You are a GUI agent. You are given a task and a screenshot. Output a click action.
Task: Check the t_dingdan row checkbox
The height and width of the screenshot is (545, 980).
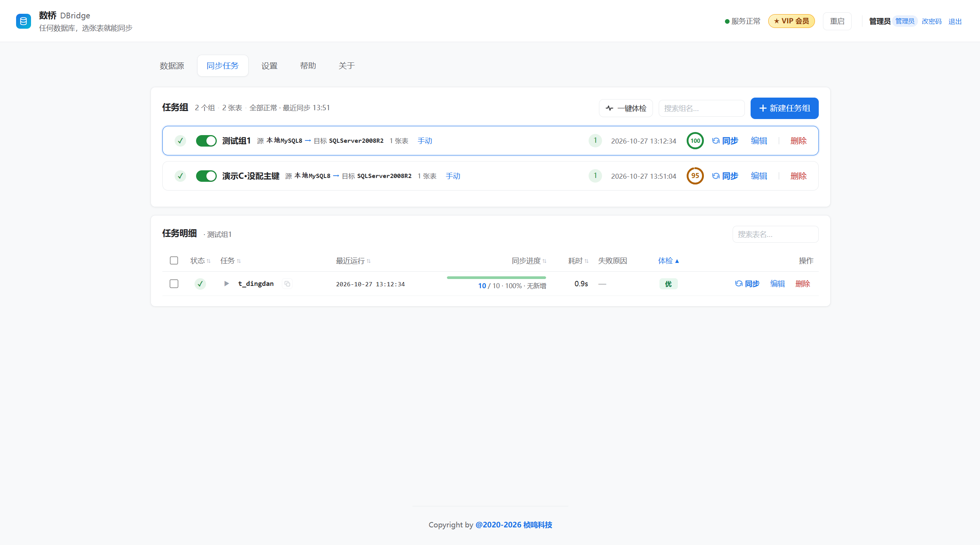coord(174,284)
